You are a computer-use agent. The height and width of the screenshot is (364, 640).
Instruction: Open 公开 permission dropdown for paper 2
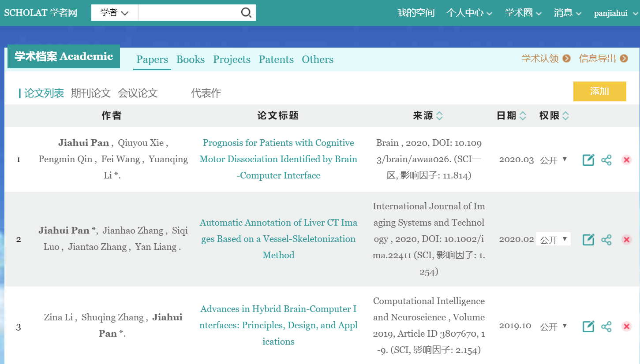pyautogui.click(x=554, y=240)
